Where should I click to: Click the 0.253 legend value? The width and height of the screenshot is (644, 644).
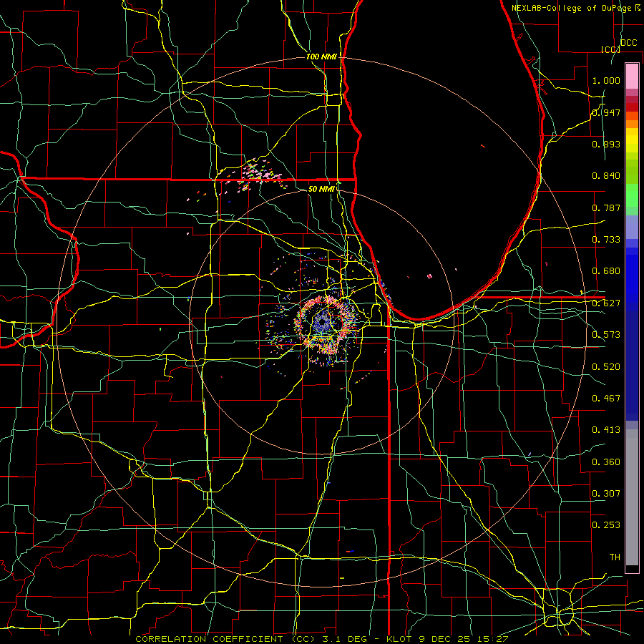click(606, 525)
